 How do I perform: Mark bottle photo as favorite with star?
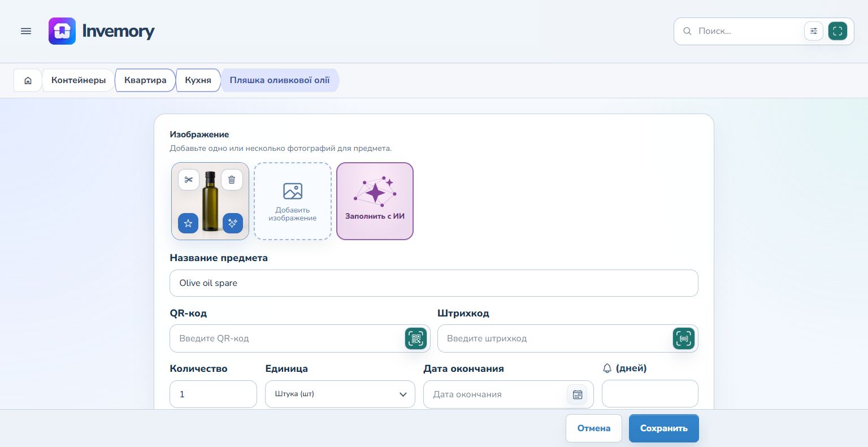188,223
